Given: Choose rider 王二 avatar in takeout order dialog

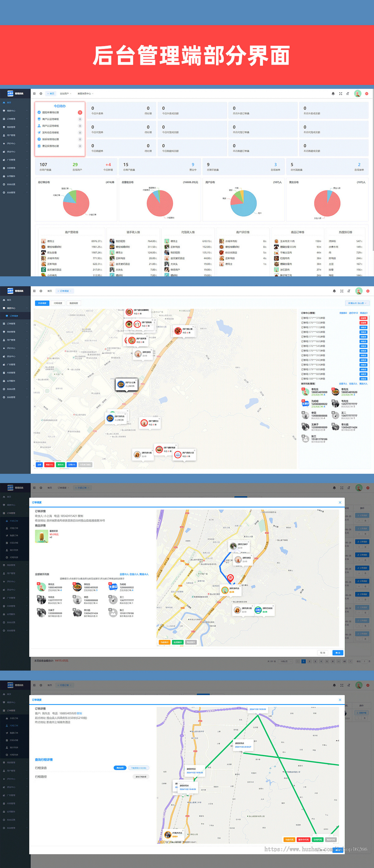Looking at the screenshot, I should [113, 600].
